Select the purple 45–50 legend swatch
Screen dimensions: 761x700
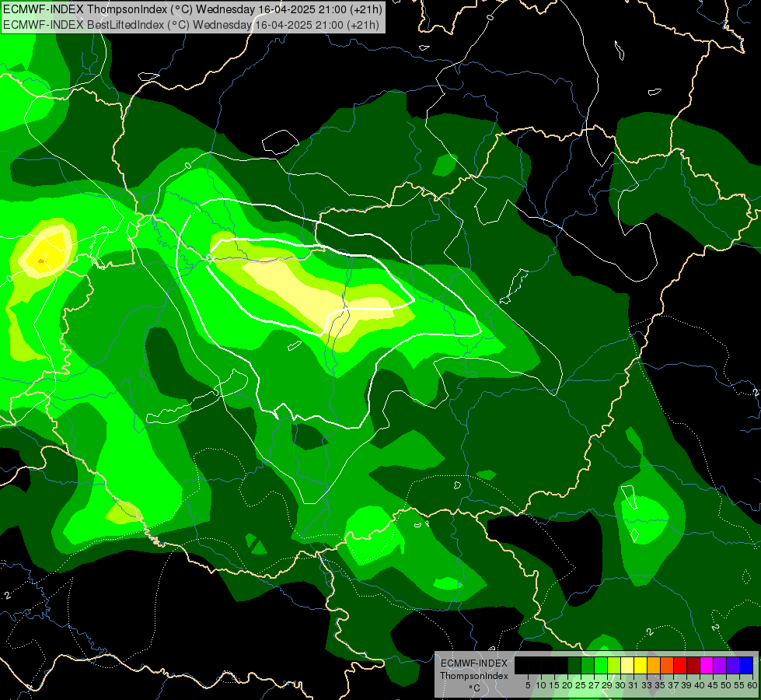click(x=720, y=666)
